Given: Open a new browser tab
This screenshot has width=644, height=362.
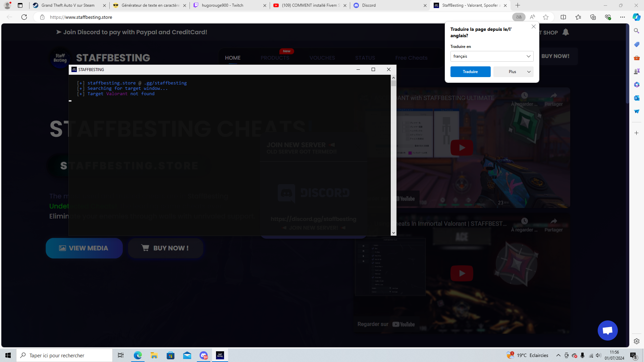Looking at the screenshot, I should [518, 5].
